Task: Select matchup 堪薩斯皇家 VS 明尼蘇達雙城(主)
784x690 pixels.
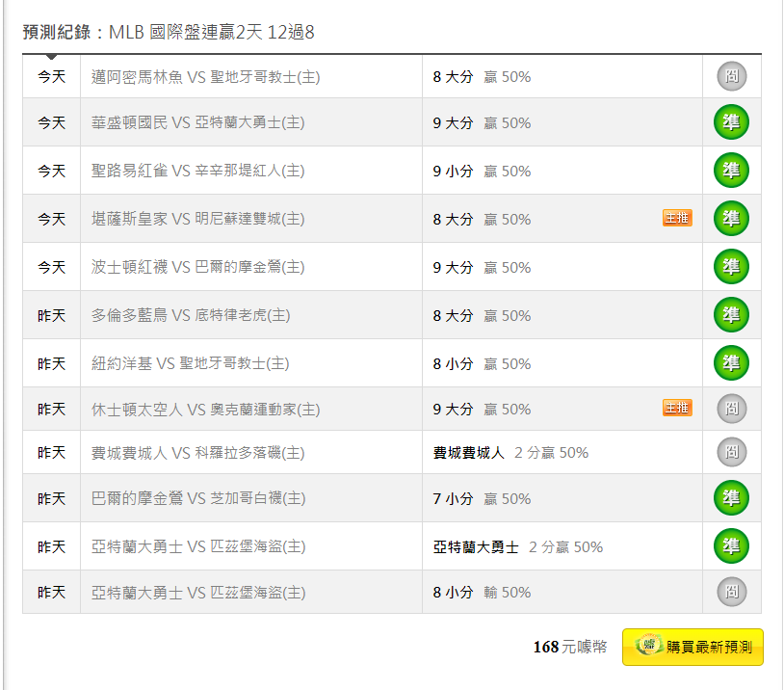Action: tap(198, 219)
